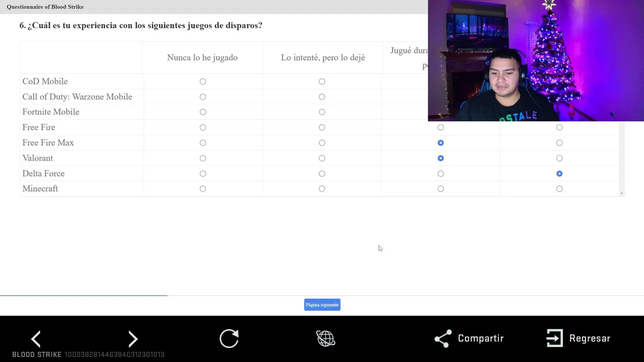Image resolution: width=644 pixels, height=362 pixels.
Task: Click the survey progress bar
Action: (x=322, y=295)
